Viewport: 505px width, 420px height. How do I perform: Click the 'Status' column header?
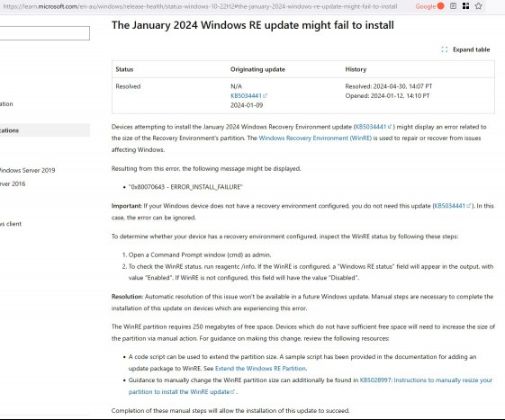pyautogui.click(x=124, y=69)
